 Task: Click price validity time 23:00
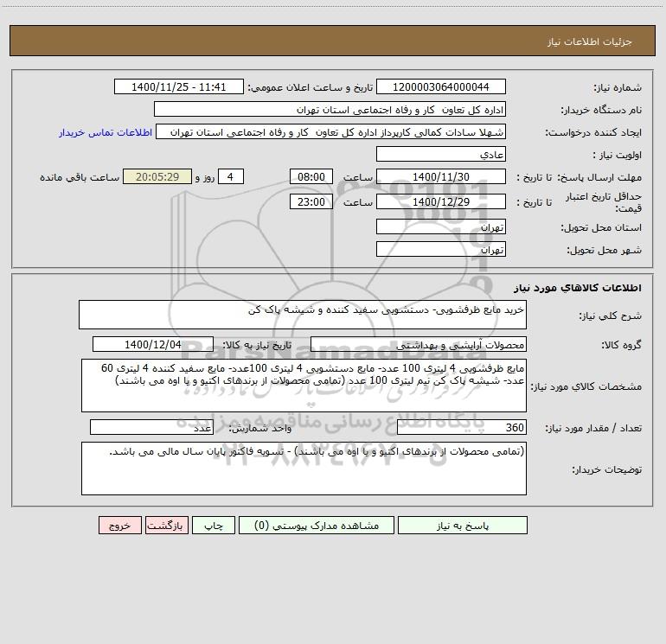pos(311,201)
